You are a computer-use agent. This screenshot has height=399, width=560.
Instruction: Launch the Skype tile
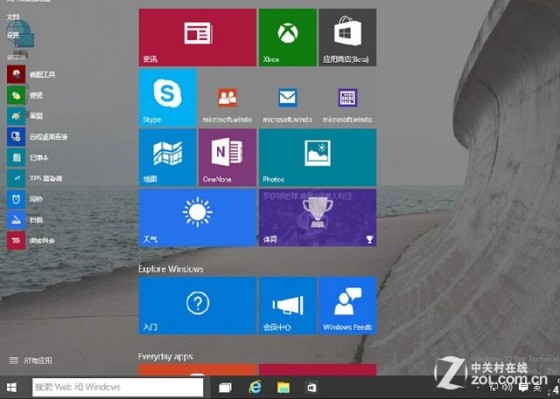pyautogui.click(x=168, y=98)
